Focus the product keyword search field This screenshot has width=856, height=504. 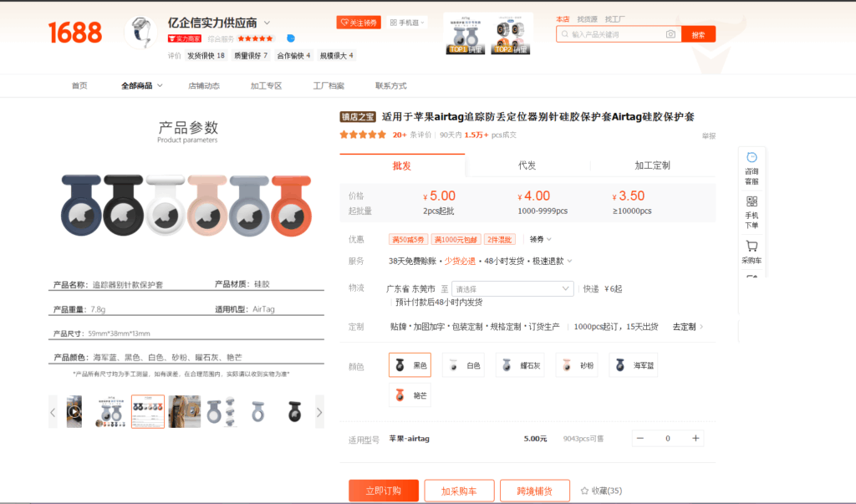coord(617,34)
